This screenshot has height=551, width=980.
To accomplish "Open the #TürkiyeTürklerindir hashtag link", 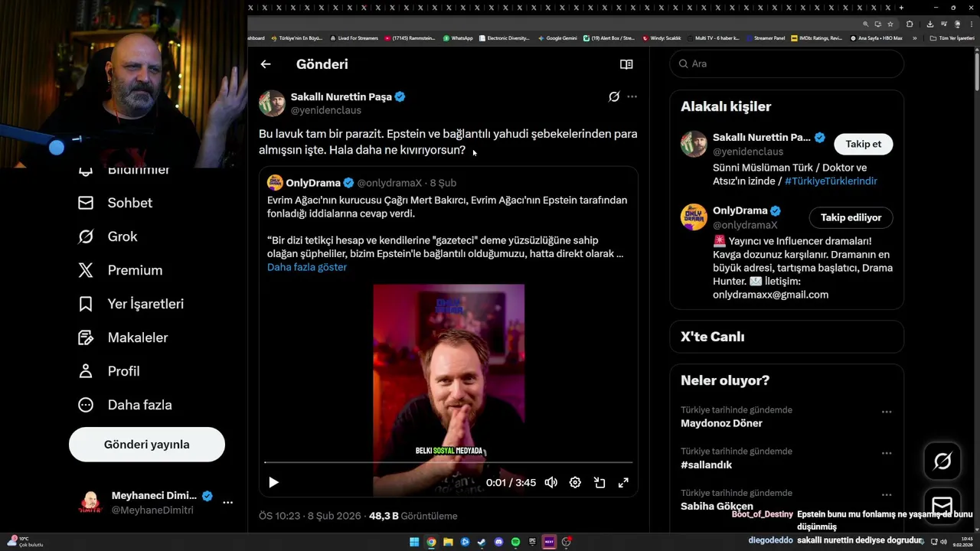I will point(831,181).
